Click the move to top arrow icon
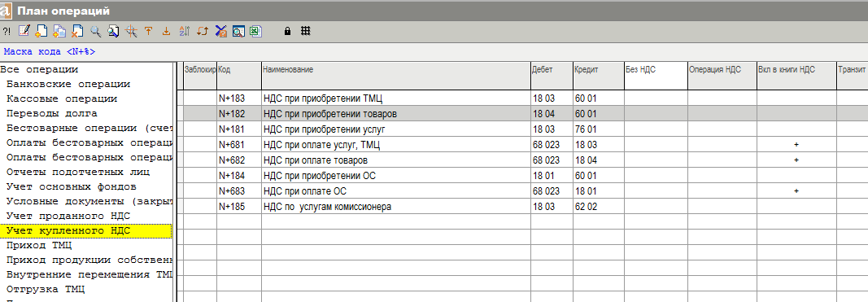This screenshot has width=868, height=302. (x=148, y=31)
